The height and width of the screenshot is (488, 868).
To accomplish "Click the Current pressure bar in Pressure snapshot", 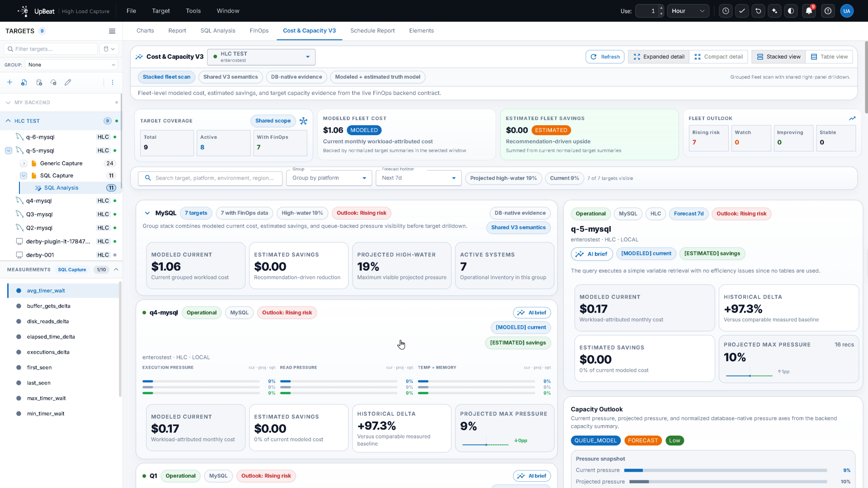I will coord(726,470).
